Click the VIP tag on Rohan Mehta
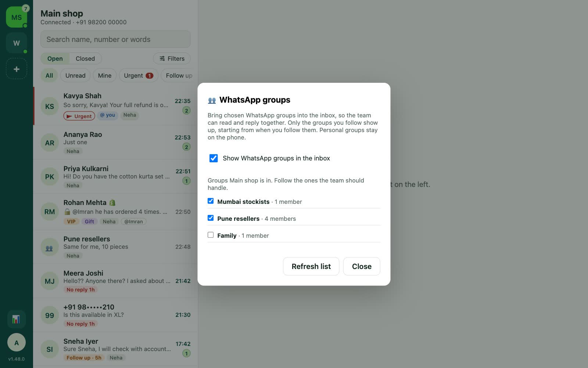 coord(71,222)
